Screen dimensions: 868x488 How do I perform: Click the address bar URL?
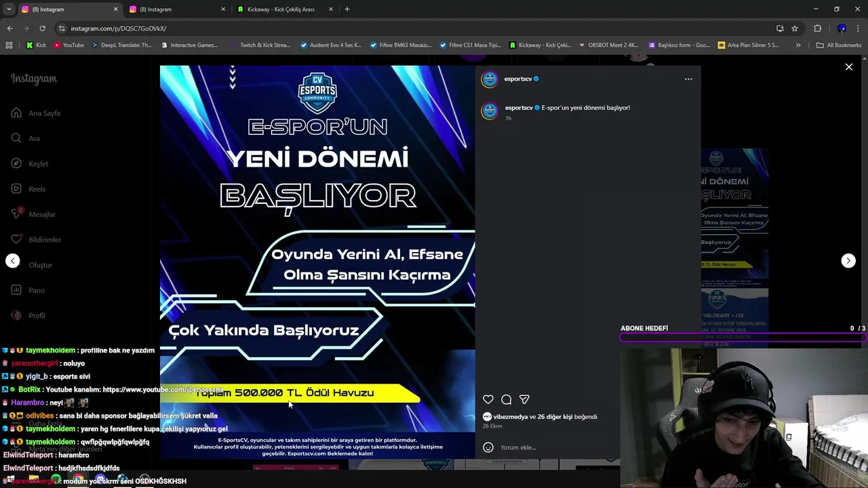[119, 28]
